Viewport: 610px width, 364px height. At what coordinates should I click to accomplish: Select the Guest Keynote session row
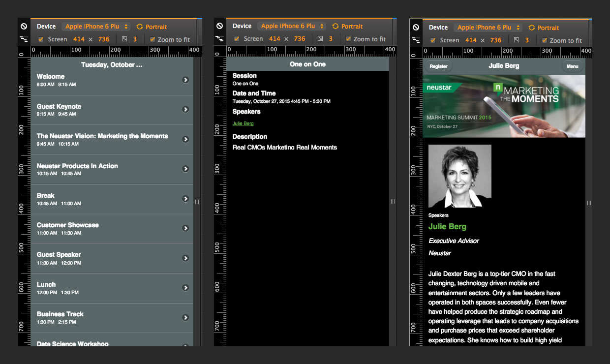112,110
